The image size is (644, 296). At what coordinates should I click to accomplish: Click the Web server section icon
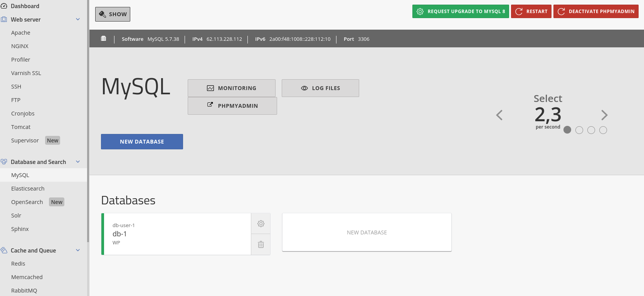coord(4,19)
